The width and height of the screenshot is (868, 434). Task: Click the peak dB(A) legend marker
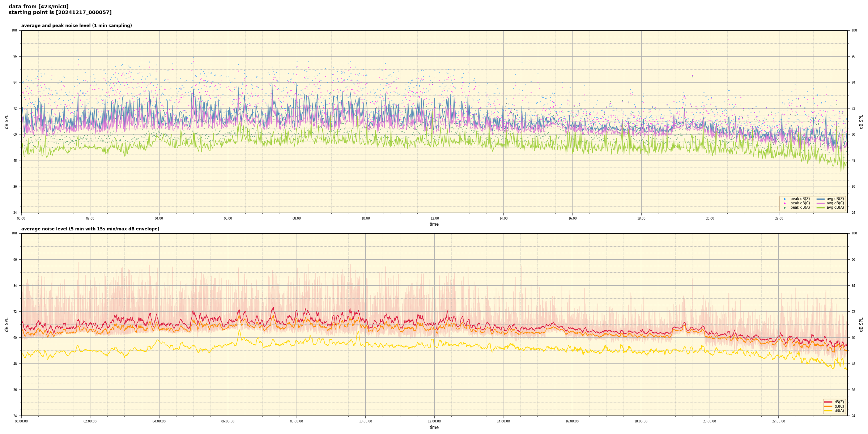(784, 208)
